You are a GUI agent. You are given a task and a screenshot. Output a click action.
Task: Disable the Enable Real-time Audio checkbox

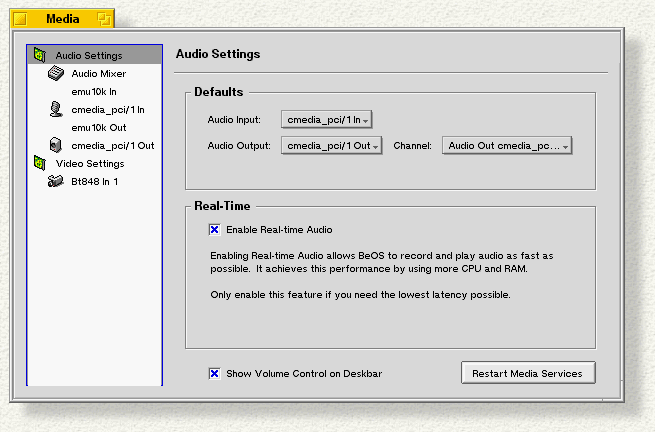[x=214, y=229]
